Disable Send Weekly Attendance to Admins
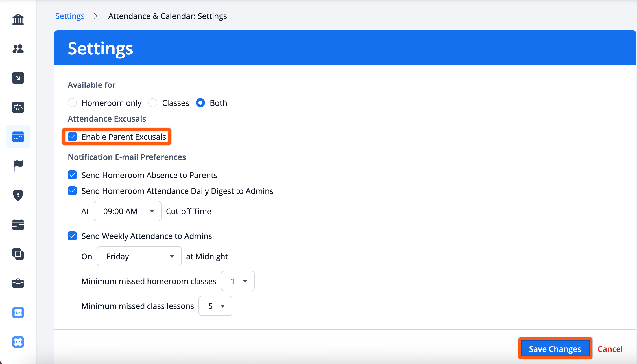The height and width of the screenshot is (364, 637). coord(73,236)
